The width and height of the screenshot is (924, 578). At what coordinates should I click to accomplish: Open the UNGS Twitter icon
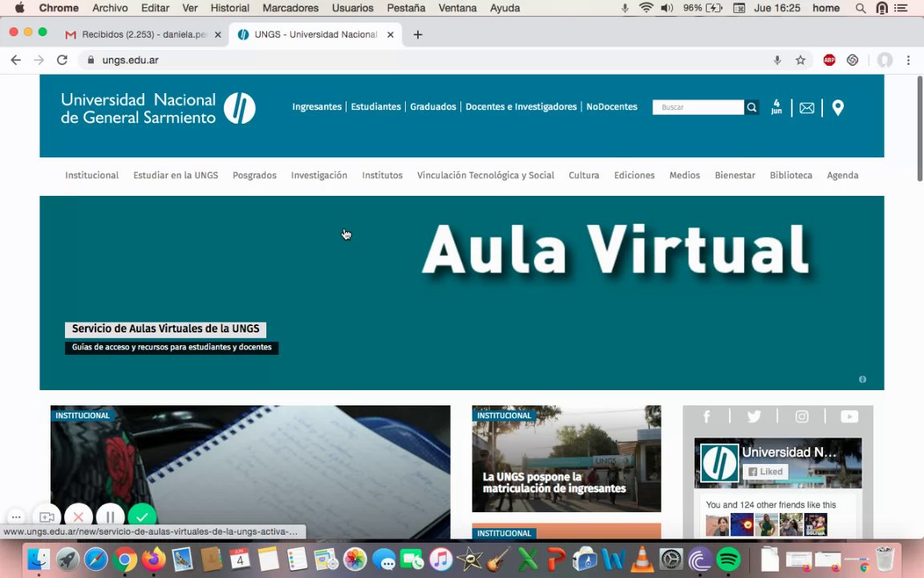point(754,417)
